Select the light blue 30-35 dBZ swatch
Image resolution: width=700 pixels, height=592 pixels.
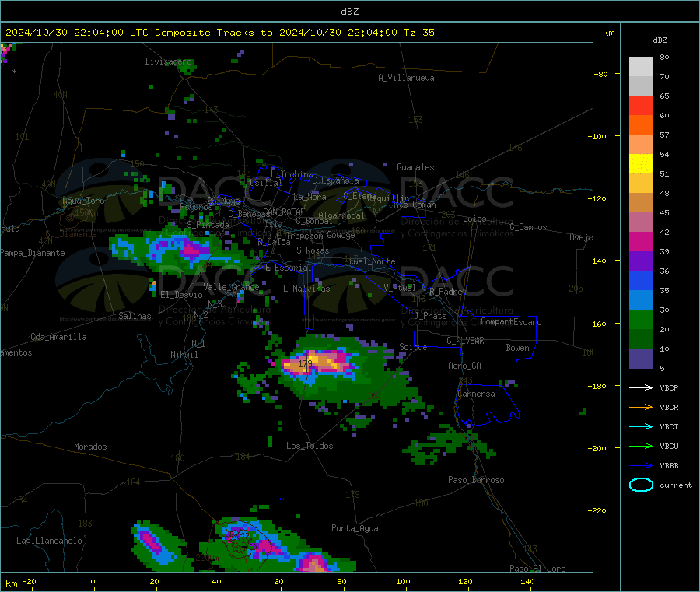641,300
